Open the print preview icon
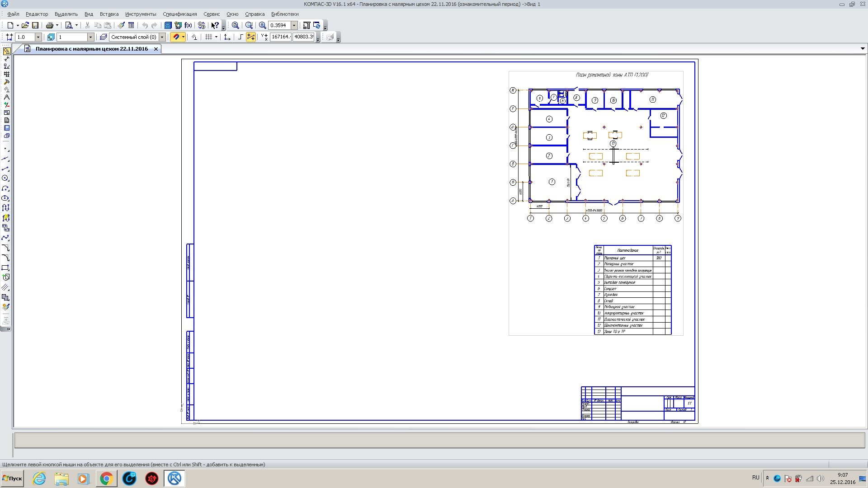Viewport: 868px width, 488px height. click(x=69, y=25)
